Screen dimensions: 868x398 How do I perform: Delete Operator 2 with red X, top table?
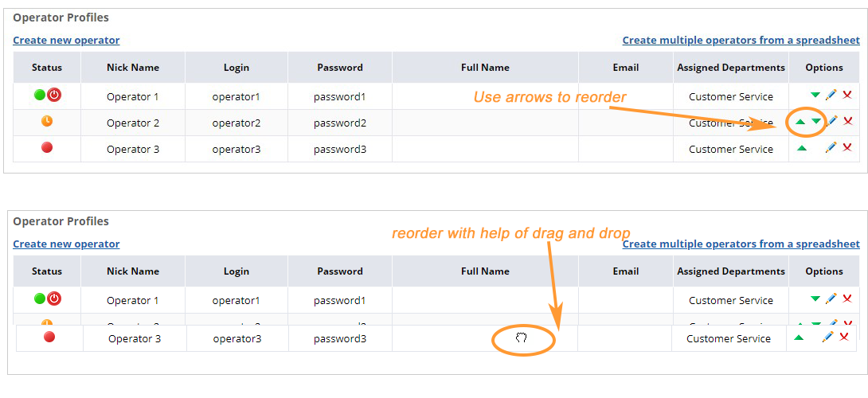[x=847, y=121]
